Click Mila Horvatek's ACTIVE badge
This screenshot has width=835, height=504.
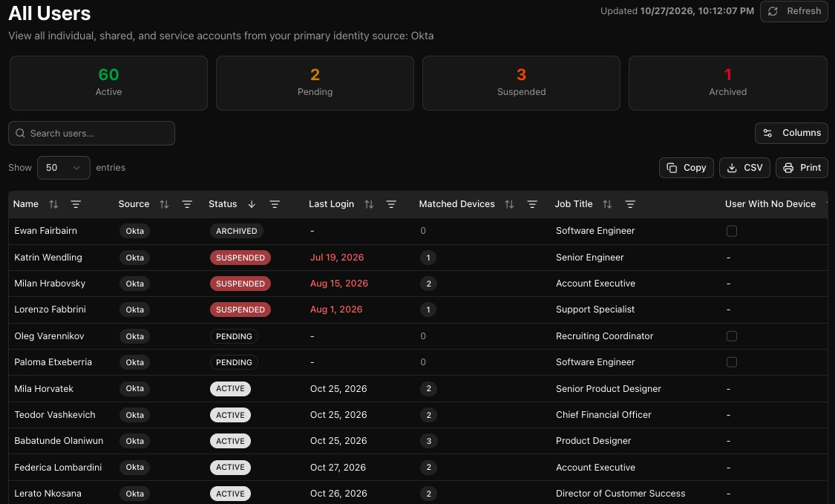[x=230, y=389]
